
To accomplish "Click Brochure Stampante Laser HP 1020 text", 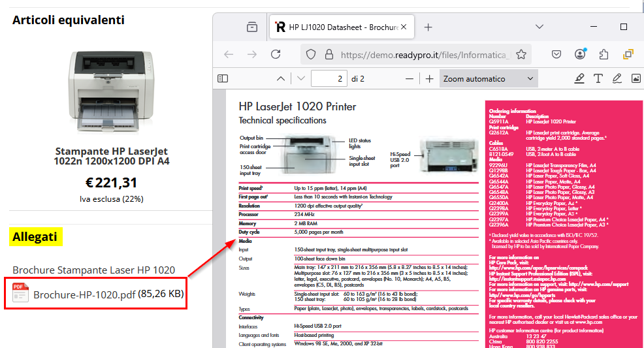I will coord(93,270).
